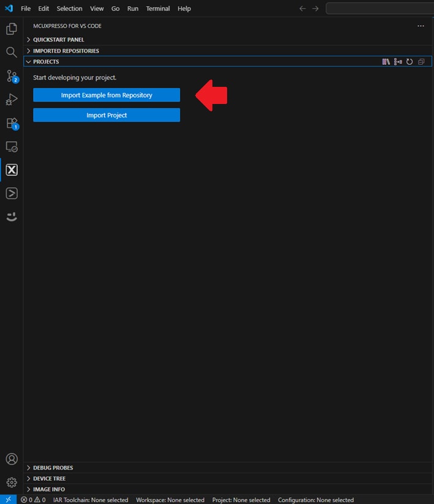
Task: Click the command center search box
Action: click(380, 9)
